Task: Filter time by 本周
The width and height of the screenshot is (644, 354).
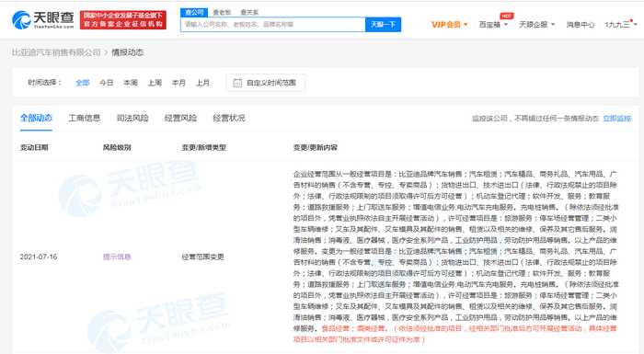Action: click(x=131, y=83)
